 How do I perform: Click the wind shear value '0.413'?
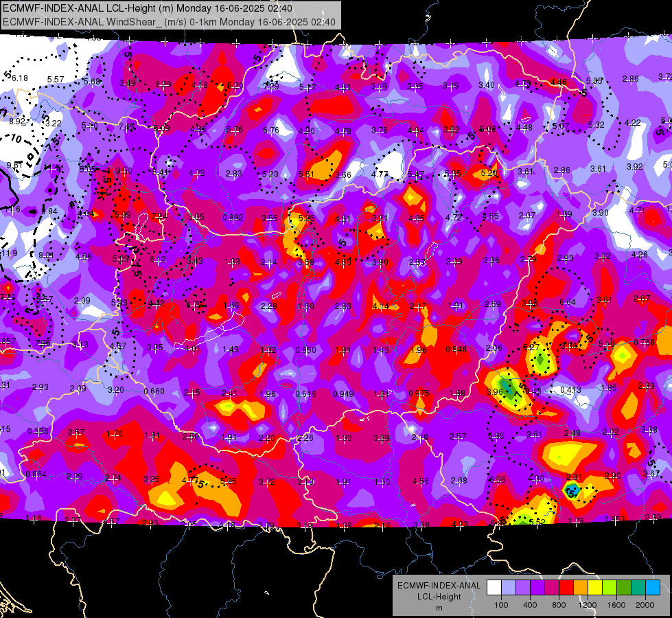pyautogui.click(x=571, y=390)
